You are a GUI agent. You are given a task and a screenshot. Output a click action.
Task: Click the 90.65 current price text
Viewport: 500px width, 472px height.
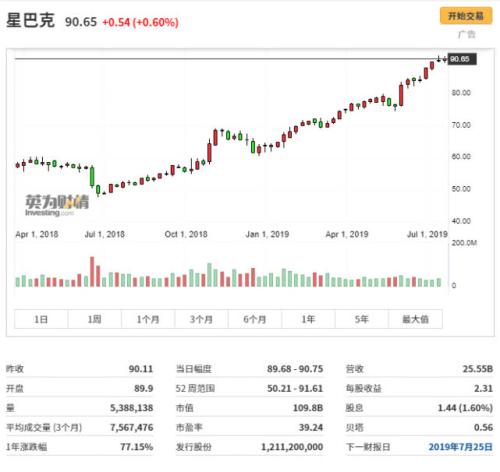point(81,22)
